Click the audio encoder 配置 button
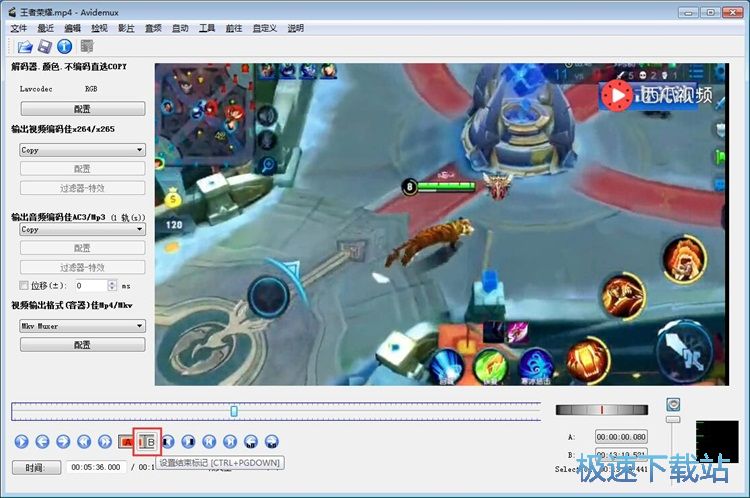Viewport: 750px width, 498px height. click(82, 248)
